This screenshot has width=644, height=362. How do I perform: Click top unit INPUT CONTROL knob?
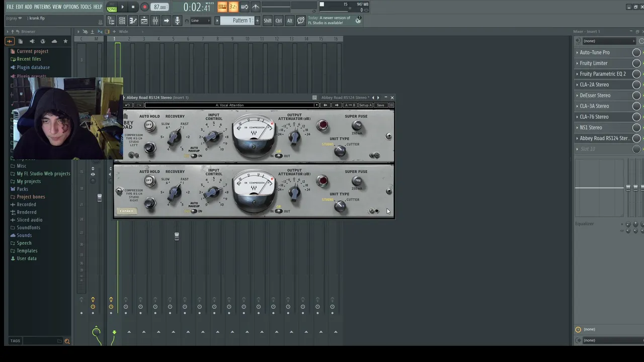coord(212,136)
